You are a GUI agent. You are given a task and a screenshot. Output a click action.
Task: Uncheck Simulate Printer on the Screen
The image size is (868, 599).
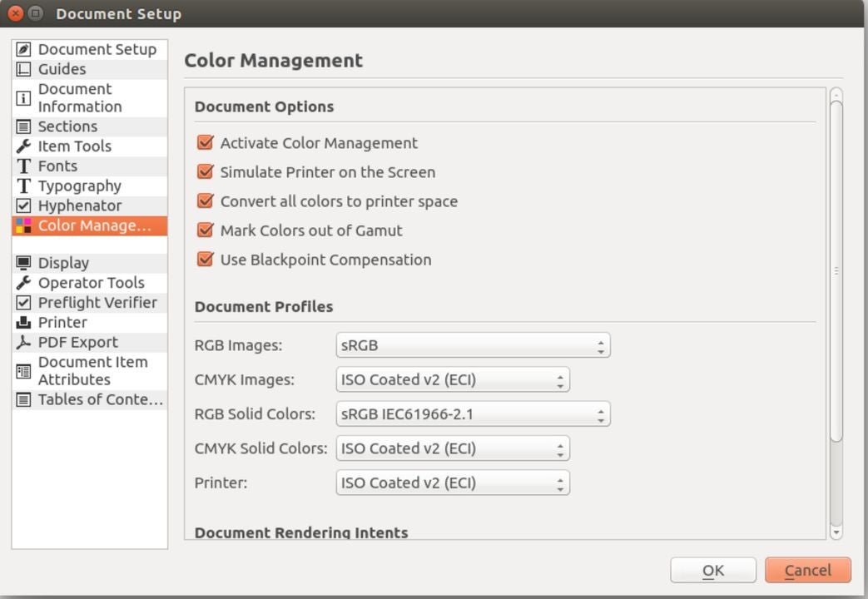pyautogui.click(x=206, y=172)
